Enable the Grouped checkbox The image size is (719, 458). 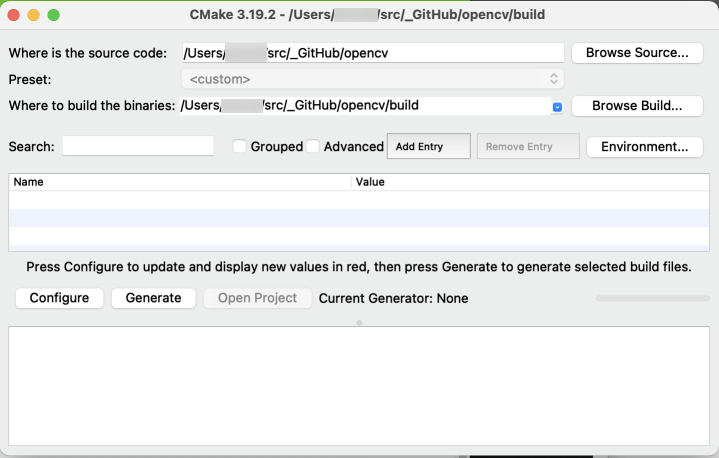(x=239, y=146)
